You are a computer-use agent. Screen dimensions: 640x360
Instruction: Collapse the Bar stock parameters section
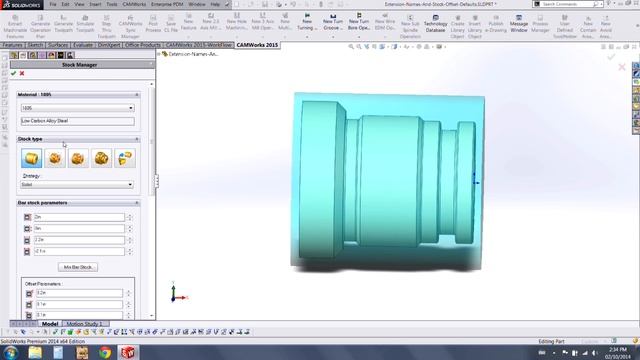pyautogui.click(x=137, y=203)
